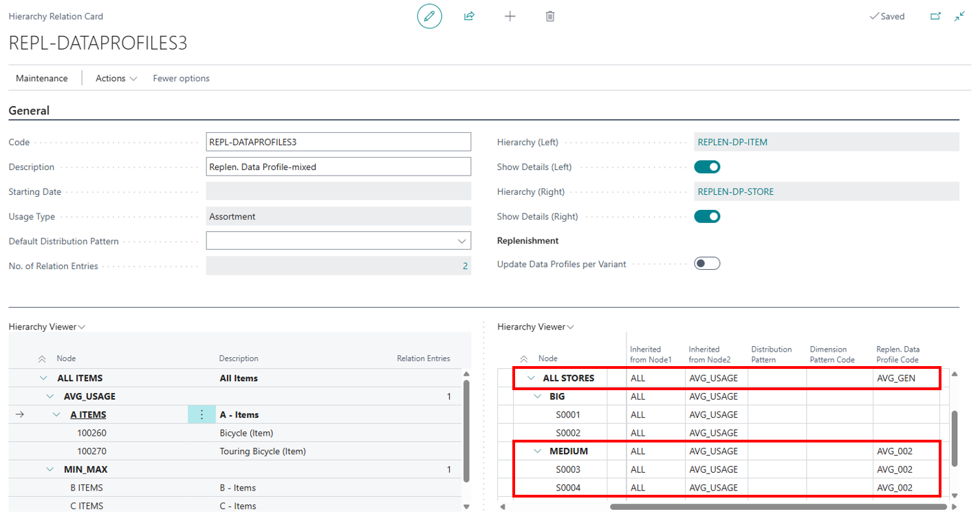The image size is (980, 523).
Task: Click the collapse page arrows icon
Action: pos(959,16)
